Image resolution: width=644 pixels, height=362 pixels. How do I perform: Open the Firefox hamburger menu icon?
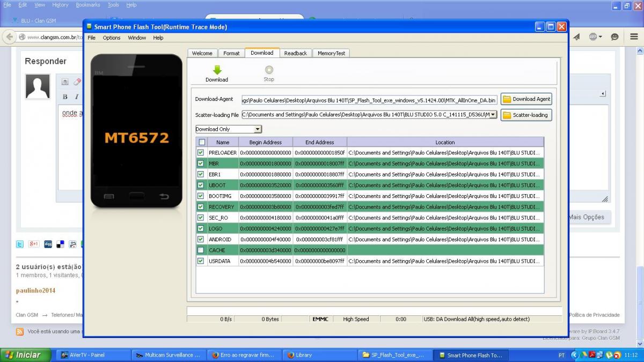click(x=634, y=36)
